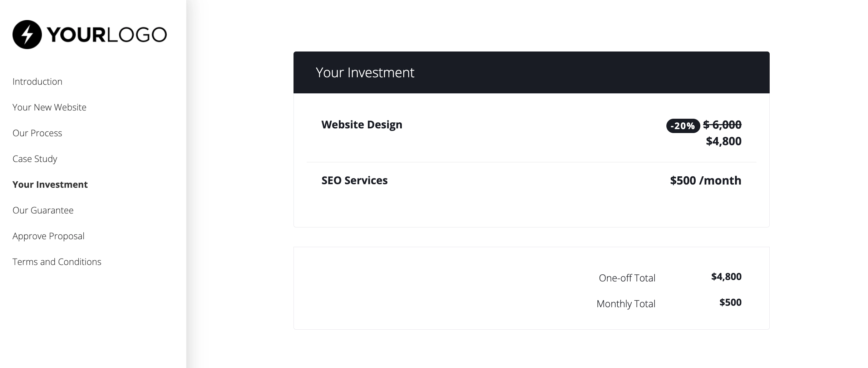Image resolution: width=868 pixels, height=368 pixels.
Task: Click the One-off Total label
Action: tap(627, 278)
